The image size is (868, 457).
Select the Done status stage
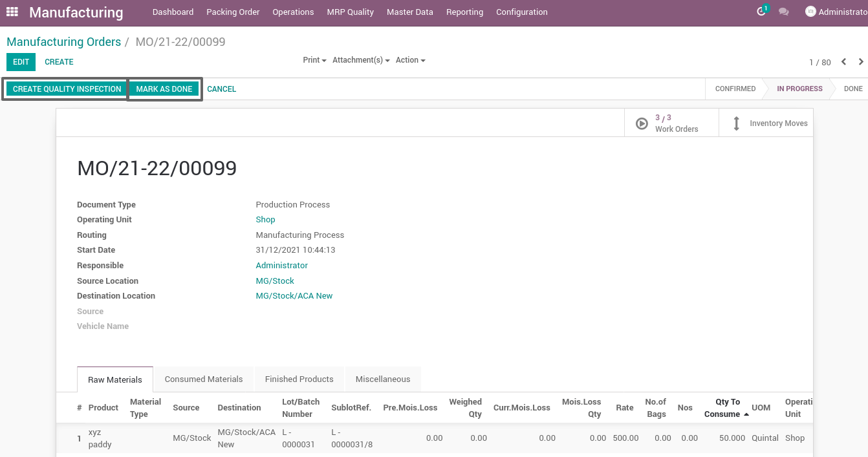click(852, 89)
